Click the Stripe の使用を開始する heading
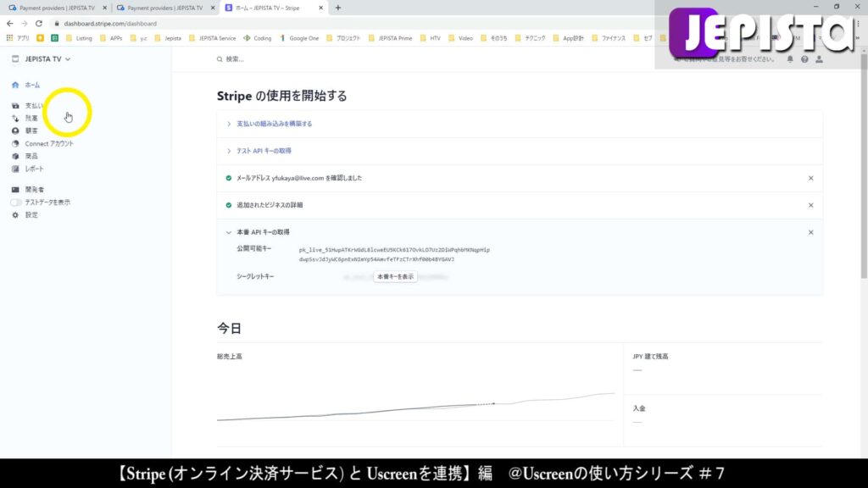 [x=281, y=97]
